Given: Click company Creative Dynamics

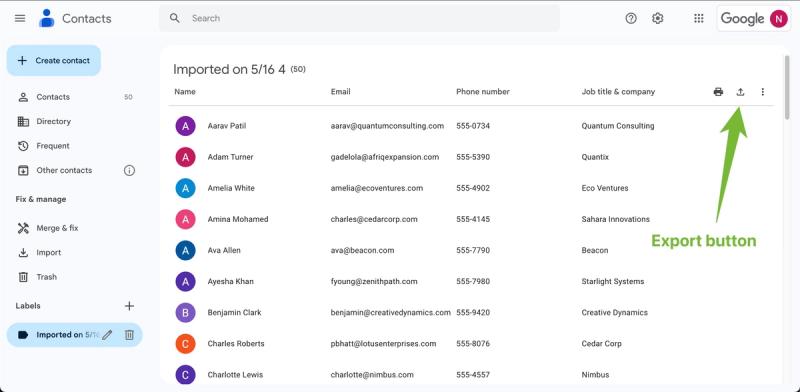Looking at the screenshot, I should [615, 312].
